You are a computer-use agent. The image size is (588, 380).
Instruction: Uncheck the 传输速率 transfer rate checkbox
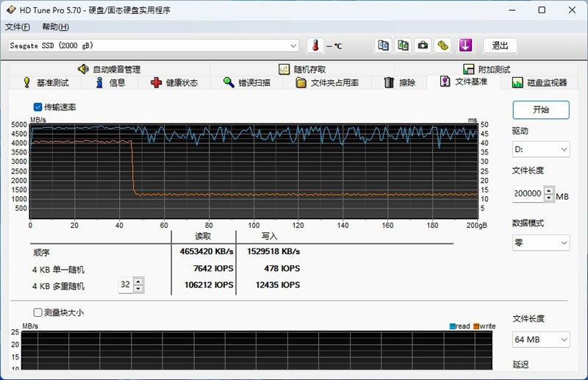[x=38, y=107]
